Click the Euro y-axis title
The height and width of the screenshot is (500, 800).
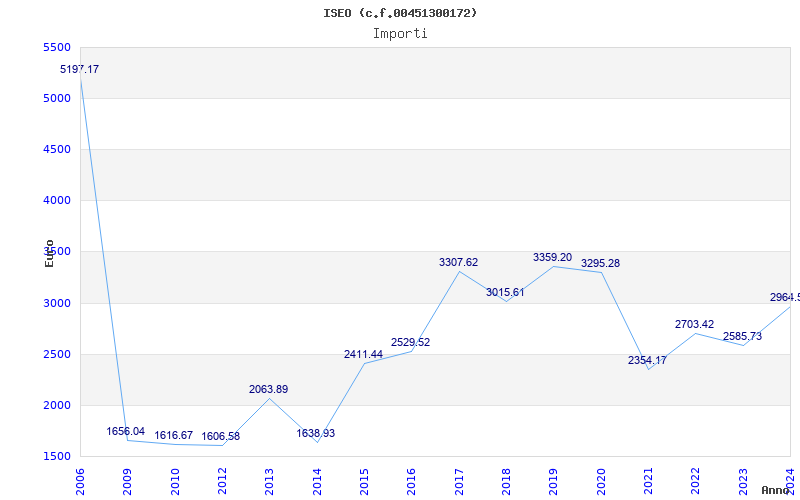pyautogui.click(x=49, y=254)
